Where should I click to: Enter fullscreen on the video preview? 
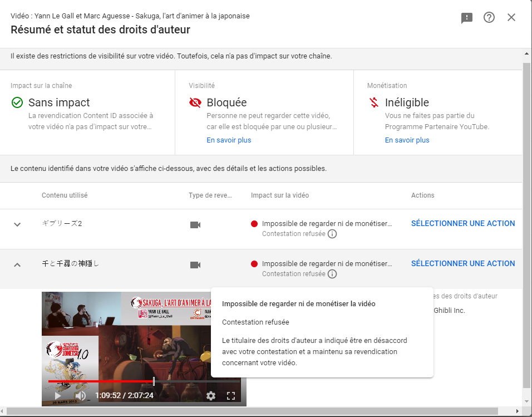coord(231,396)
